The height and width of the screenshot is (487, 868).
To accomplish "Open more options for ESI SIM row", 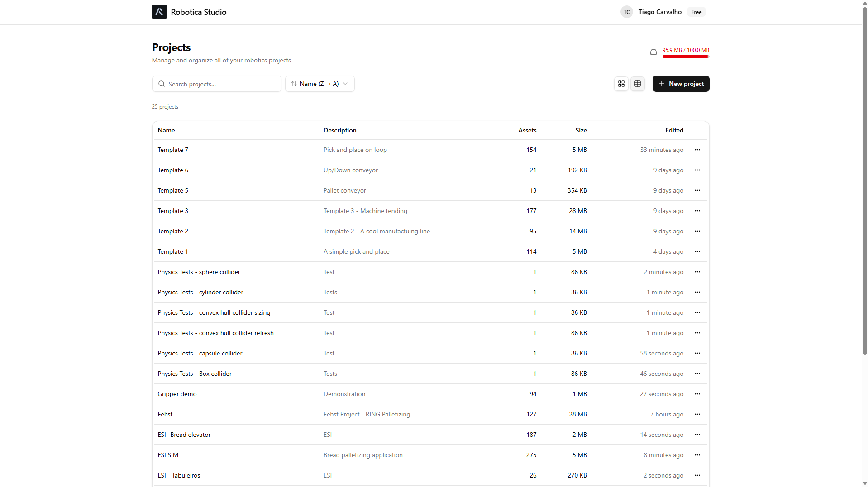I will (x=697, y=455).
